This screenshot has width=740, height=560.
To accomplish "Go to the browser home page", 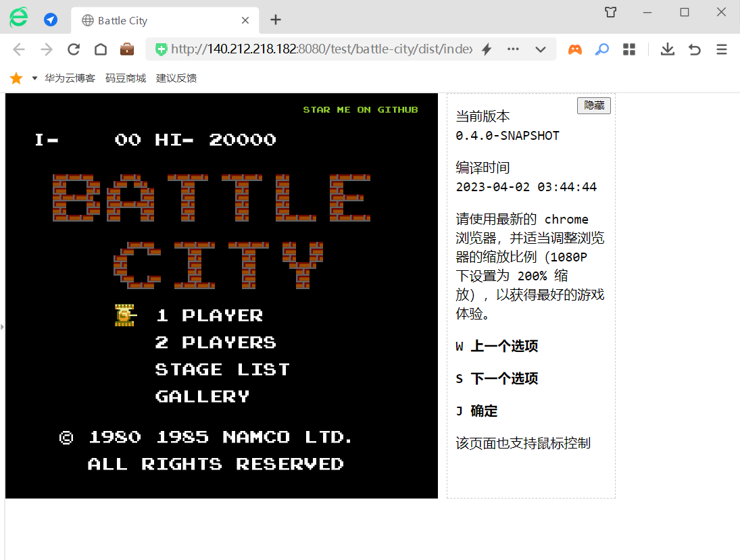I will [101, 49].
